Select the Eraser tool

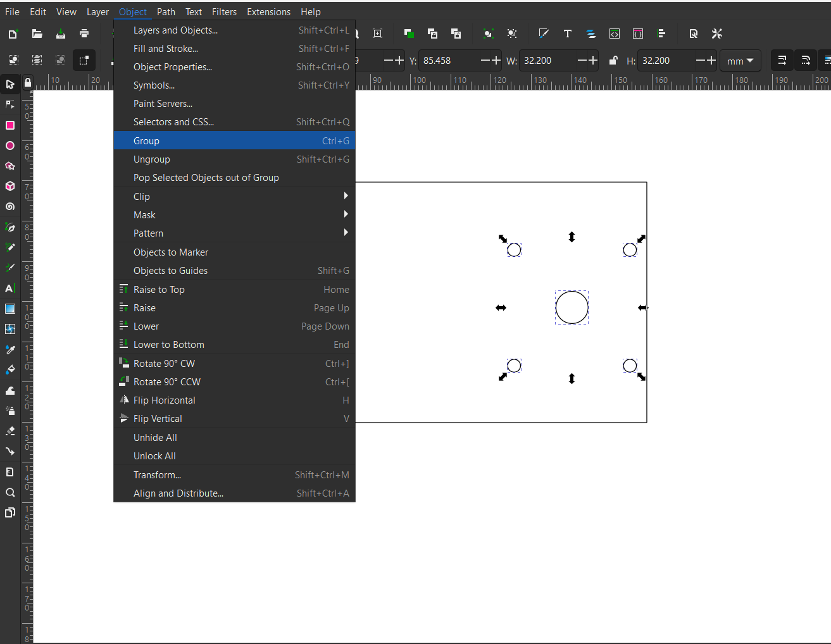point(10,431)
